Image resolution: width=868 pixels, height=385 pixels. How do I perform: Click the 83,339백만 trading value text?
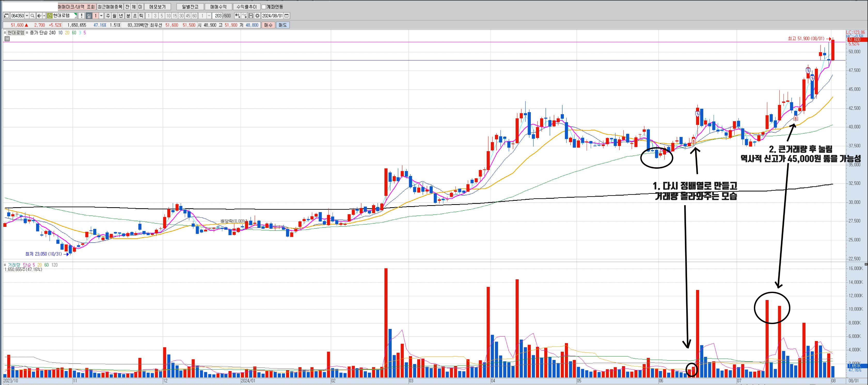coord(138,25)
